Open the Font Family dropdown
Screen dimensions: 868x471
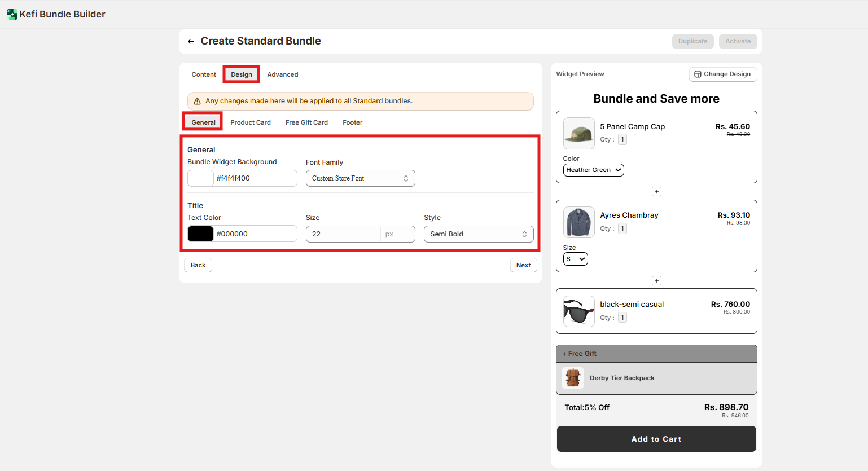tap(360, 178)
